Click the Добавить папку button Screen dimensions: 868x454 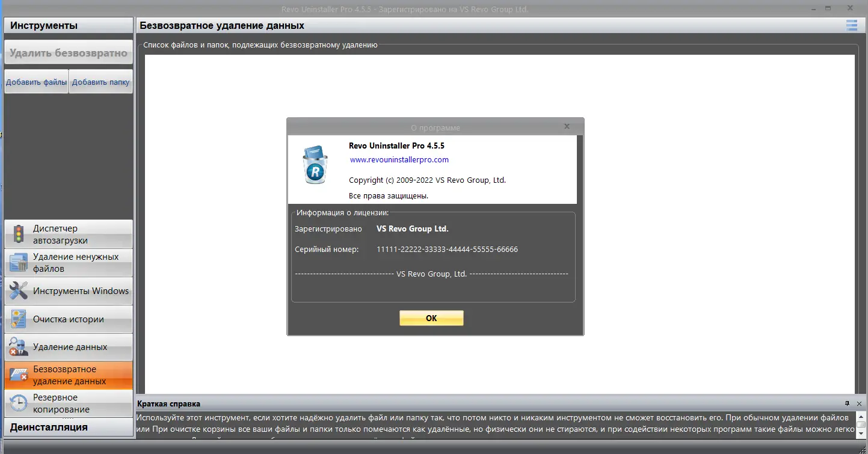[100, 82]
